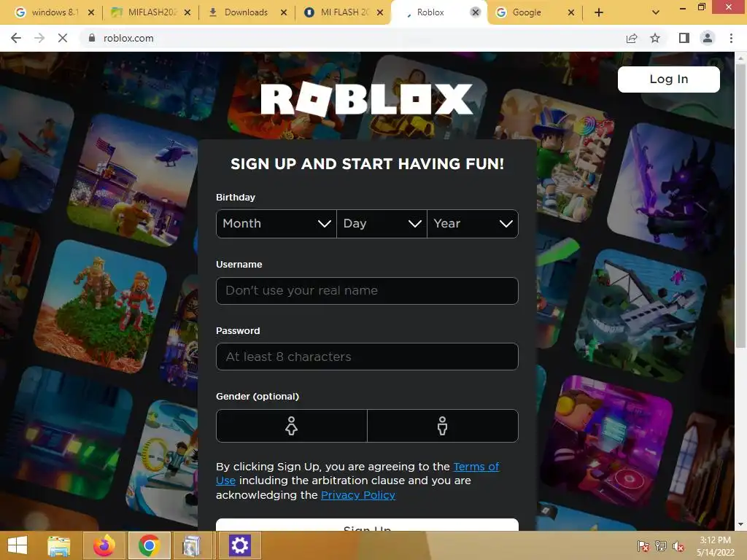The height and width of the screenshot is (560, 747).
Task: Minimize the Chrome window
Action: point(683,7)
